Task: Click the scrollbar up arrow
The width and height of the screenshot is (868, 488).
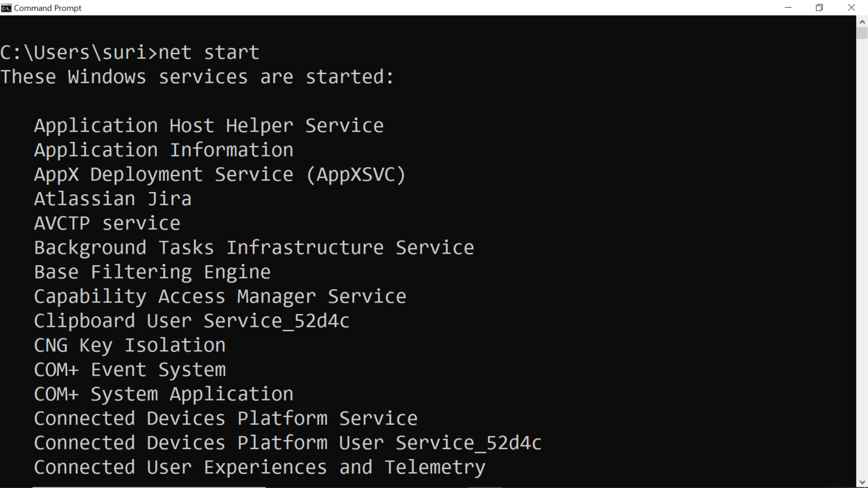Action: [x=863, y=23]
